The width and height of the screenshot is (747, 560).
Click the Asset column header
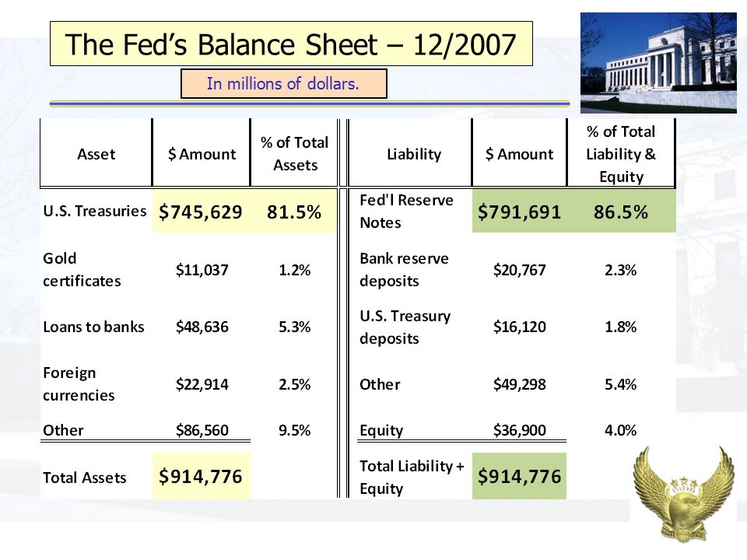pos(96,153)
